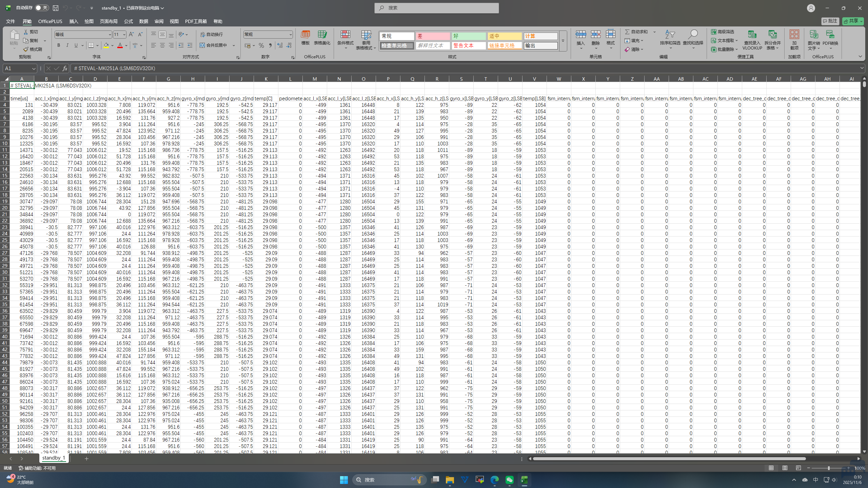The width and height of the screenshot is (868, 488).
Task: Switch to Page Layout view in status bar
Action: coord(785,468)
